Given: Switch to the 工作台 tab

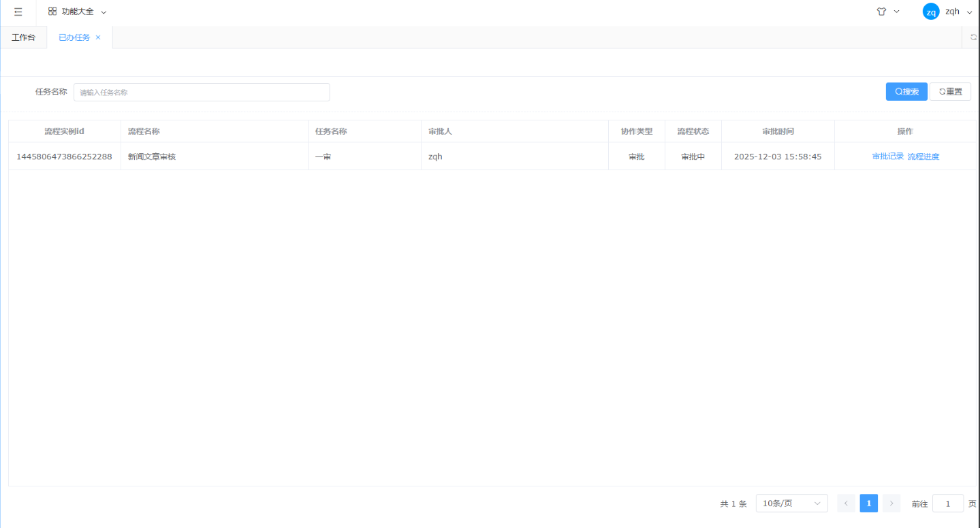Looking at the screenshot, I should [23, 37].
